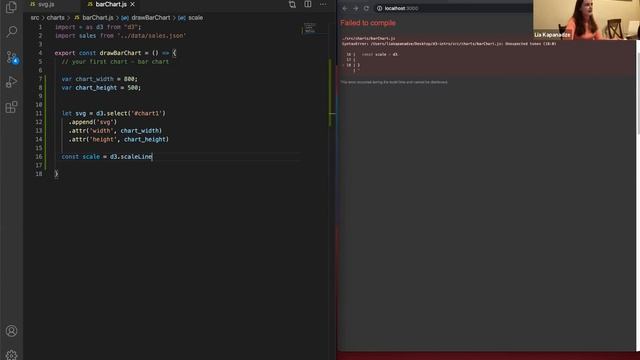The height and width of the screenshot is (360, 640).
Task: Open the editor More Actions menu
Action: click(323, 4)
